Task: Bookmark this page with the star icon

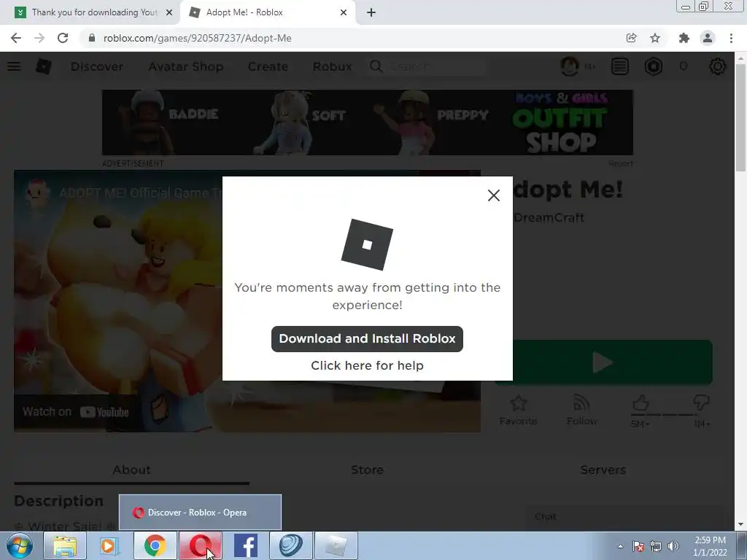Action: click(x=655, y=38)
